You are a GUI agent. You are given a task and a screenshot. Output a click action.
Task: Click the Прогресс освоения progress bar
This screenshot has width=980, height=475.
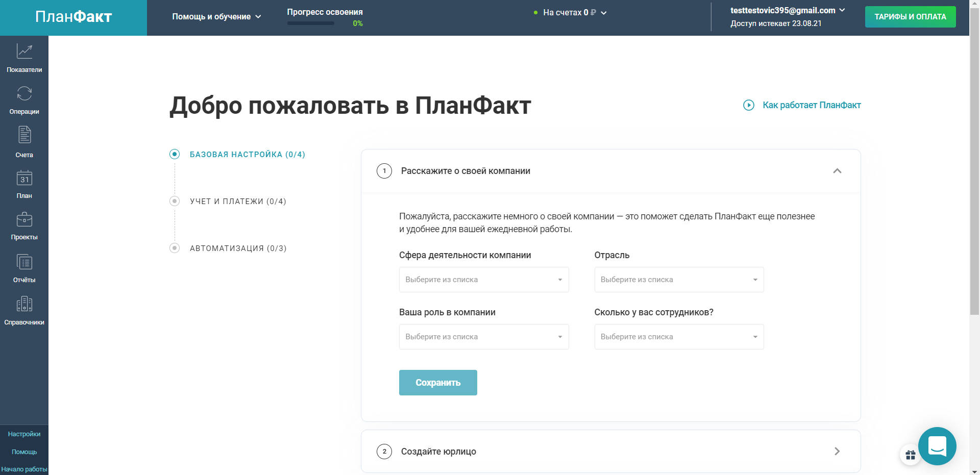coord(310,23)
